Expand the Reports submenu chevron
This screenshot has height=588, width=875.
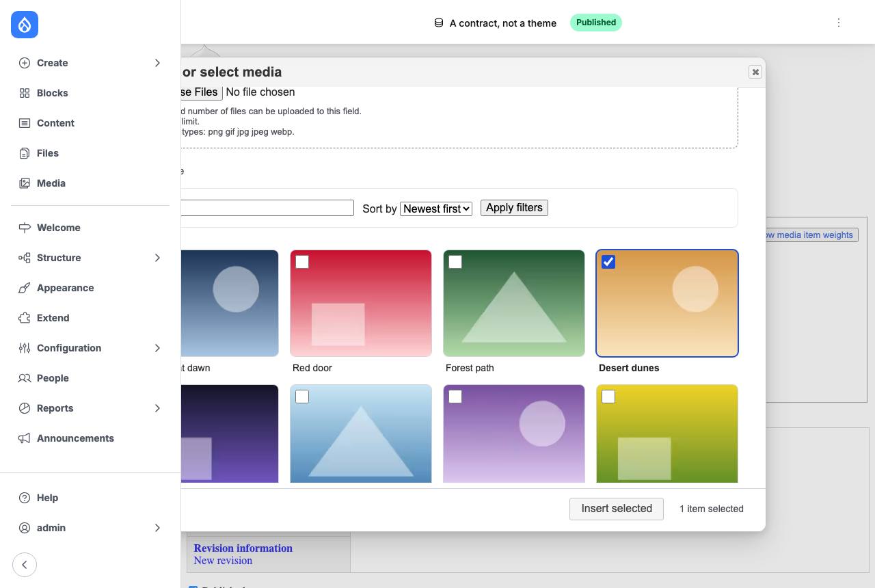coord(157,408)
